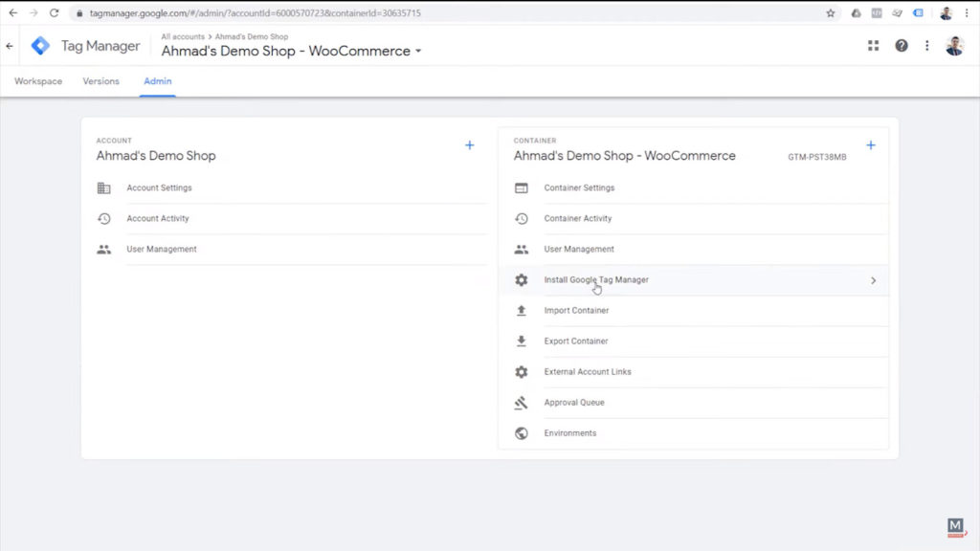Click the Install Google Tag Manager gear icon
The height and width of the screenshot is (551, 980).
click(522, 279)
